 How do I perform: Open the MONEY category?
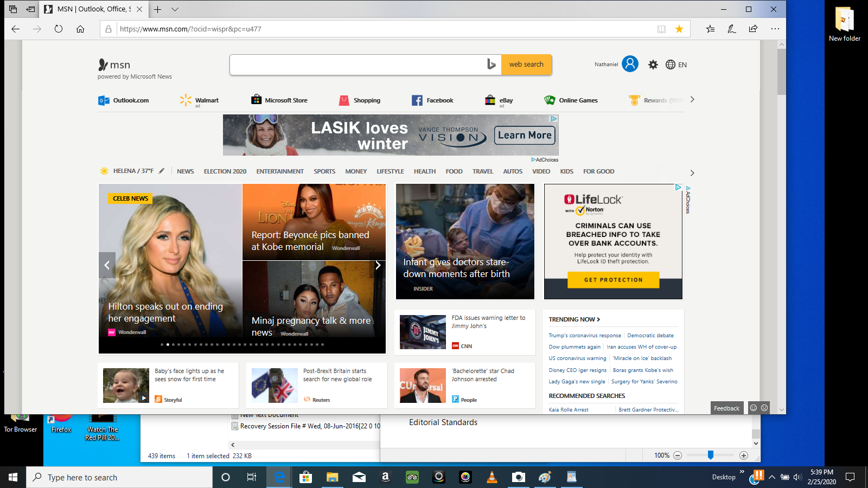tap(356, 171)
